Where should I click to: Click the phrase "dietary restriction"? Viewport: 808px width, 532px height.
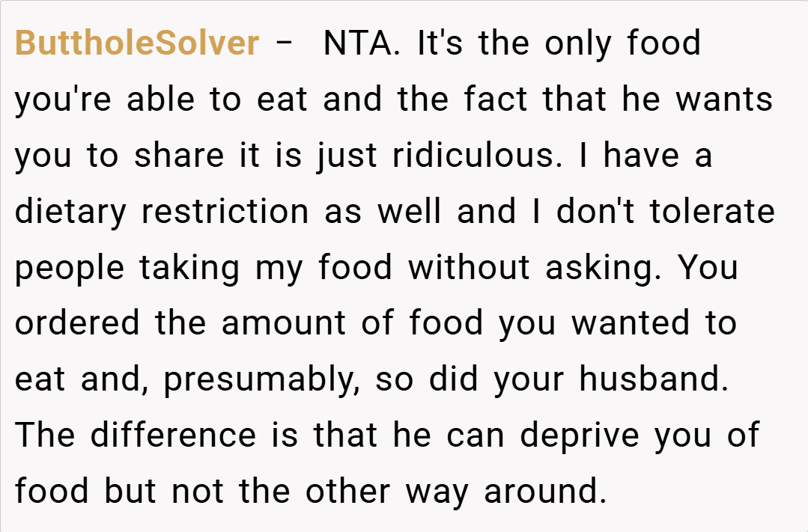[162, 212]
